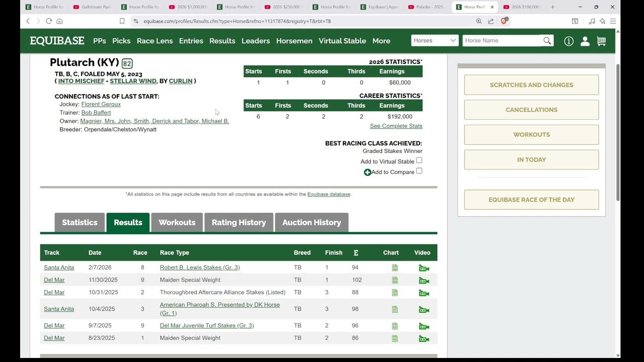The height and width of the screenshot is (362, 644).
Task: Open the Equibase database link
Action: coord(329,194)
